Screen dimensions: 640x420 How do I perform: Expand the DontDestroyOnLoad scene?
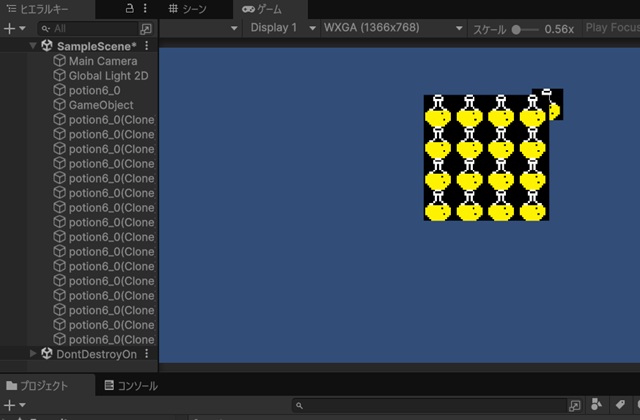[33, 354]
